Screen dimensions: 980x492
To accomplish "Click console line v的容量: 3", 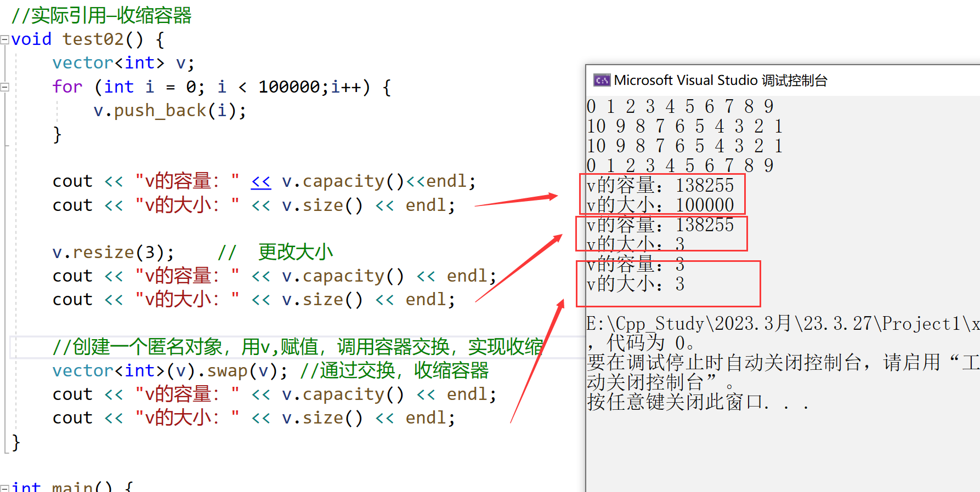I will pos(636,264).
